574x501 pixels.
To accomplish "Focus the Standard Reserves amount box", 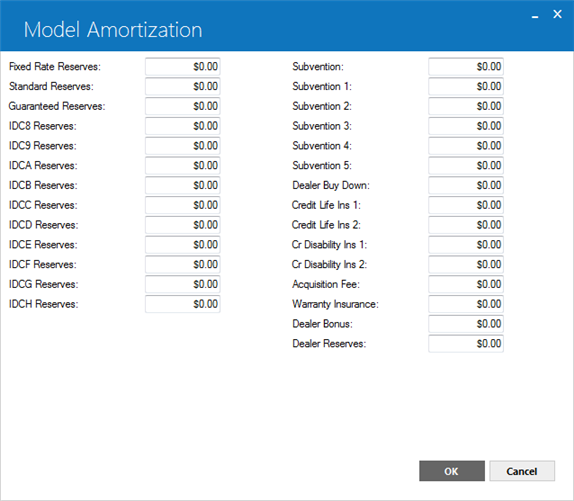I will (x=183, y=86).
